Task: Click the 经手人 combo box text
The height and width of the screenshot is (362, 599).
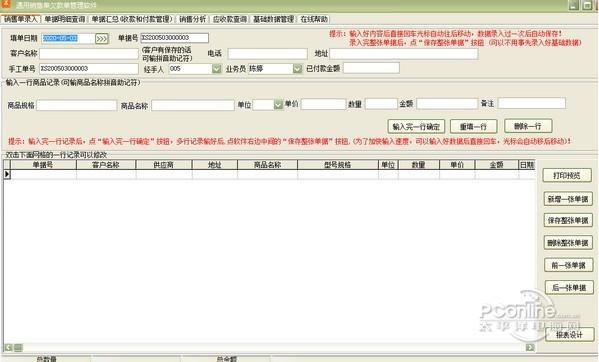Action: click(190, 69)
